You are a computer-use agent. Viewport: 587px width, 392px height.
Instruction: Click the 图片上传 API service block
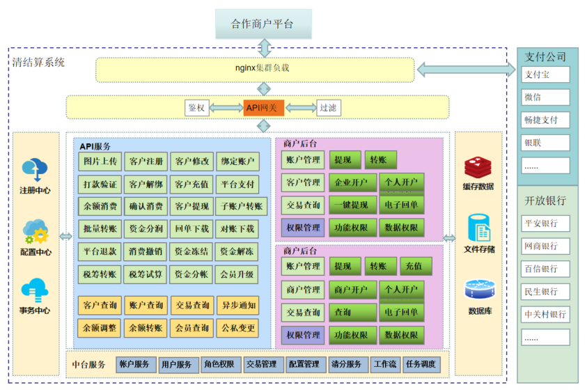(x=100, y=162)
